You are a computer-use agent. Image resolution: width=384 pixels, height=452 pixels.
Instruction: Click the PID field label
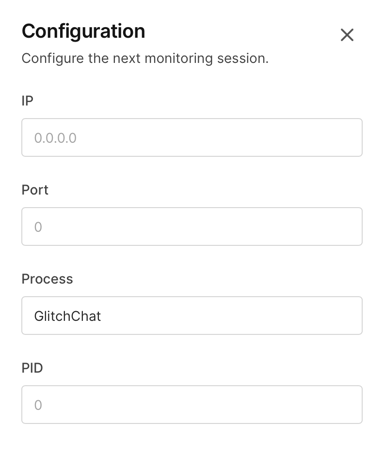click(32, 368)
